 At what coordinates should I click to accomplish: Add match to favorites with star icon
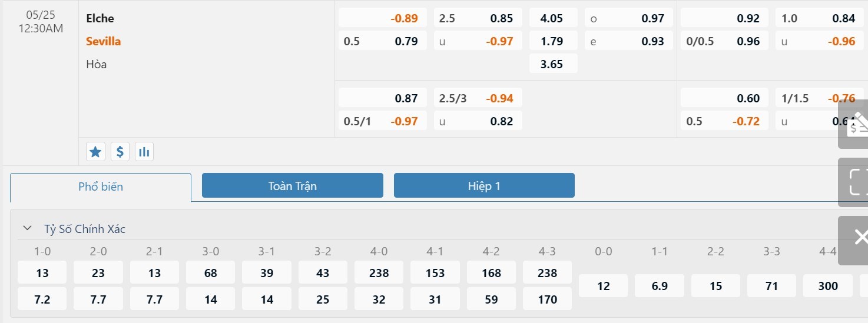tap(95, 152)
